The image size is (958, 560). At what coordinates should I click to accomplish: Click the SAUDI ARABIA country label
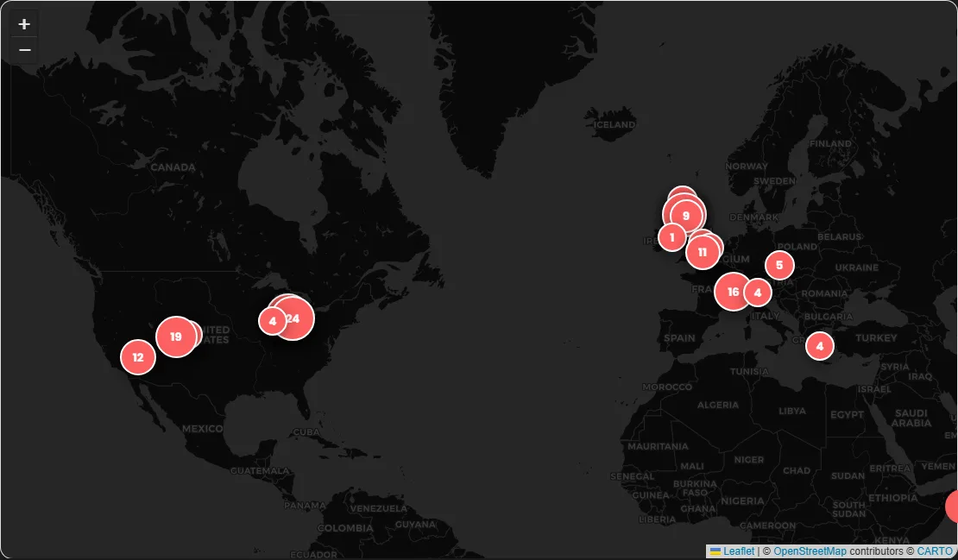[x=911, y=418]
